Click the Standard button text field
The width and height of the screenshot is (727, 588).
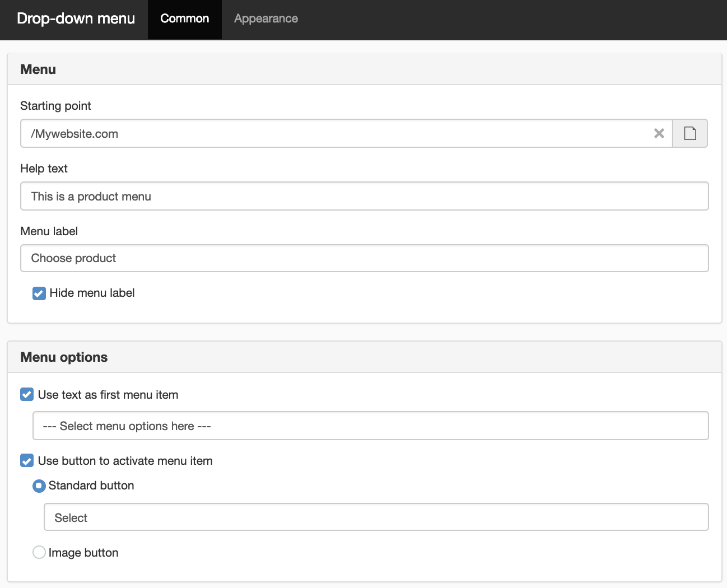pyautogui.click(x=376, y=517)
